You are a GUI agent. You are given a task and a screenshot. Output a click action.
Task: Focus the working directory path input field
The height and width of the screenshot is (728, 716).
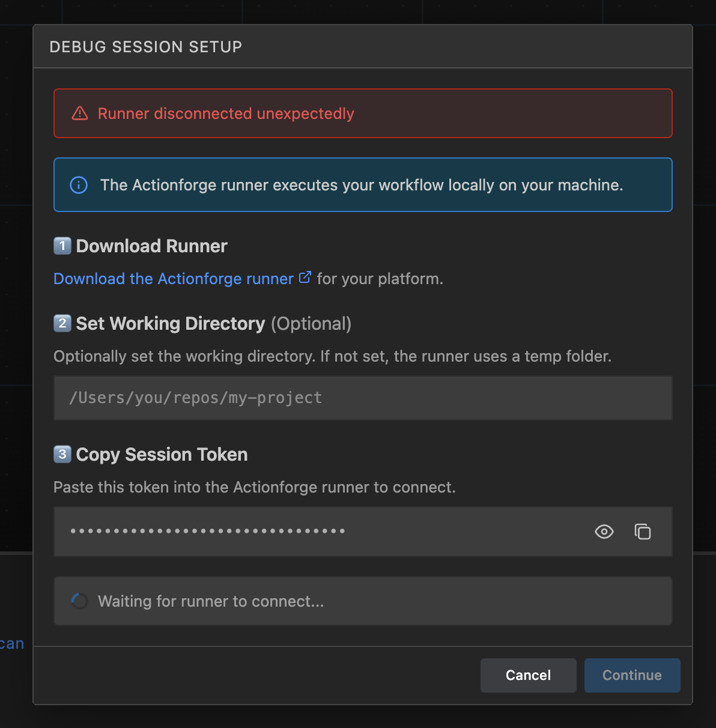362,398
